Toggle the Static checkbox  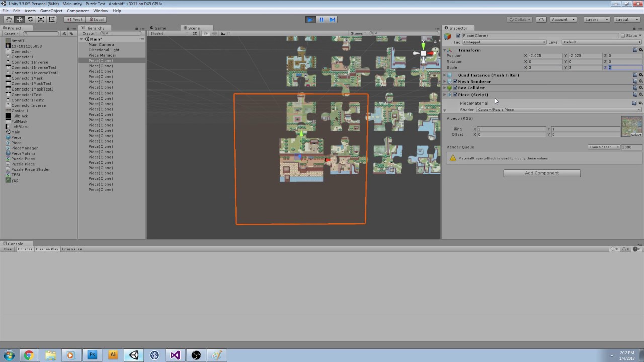[622, 36]
